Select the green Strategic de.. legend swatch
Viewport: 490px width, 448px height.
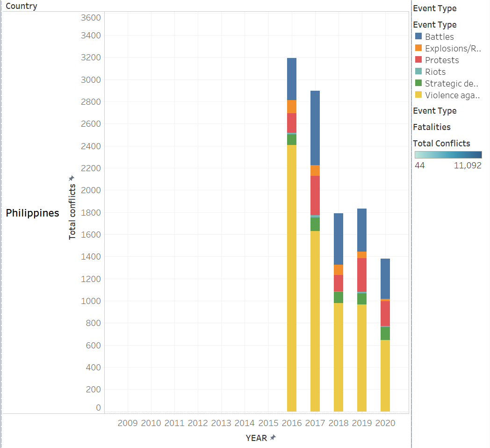coord(418,83)
